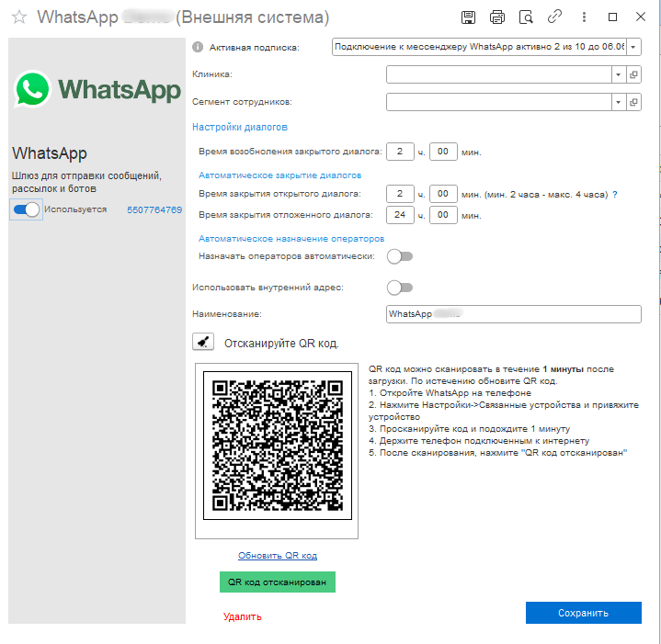661x644 pixels.
Task: Click the red Удалить link
Action: 243,616
